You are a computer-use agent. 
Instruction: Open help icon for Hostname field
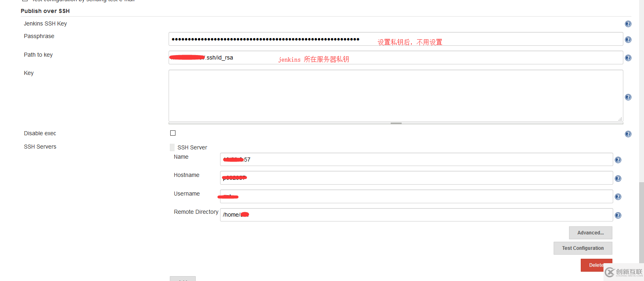tap(618, 179)
